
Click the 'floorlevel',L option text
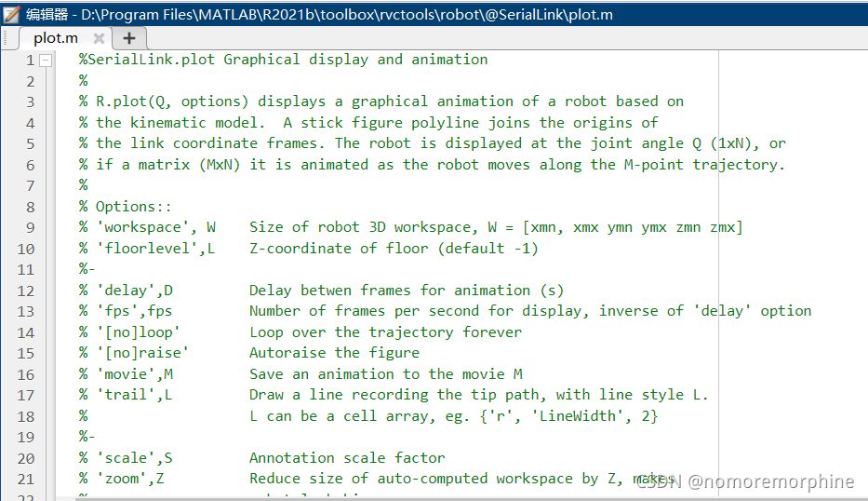155,249
